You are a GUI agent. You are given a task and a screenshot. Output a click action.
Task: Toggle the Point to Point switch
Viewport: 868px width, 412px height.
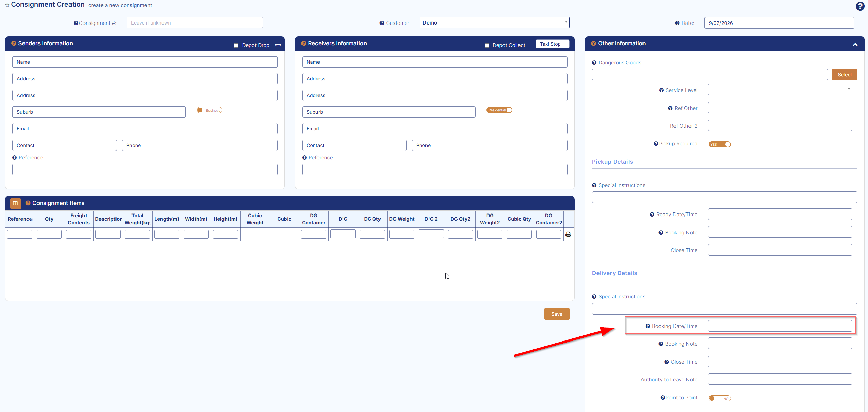point(719,398)
